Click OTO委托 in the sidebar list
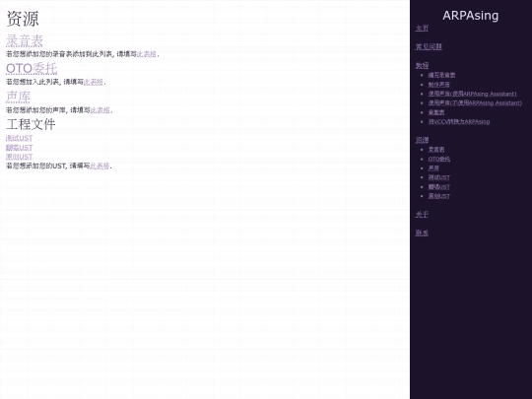 click(439, 159)
